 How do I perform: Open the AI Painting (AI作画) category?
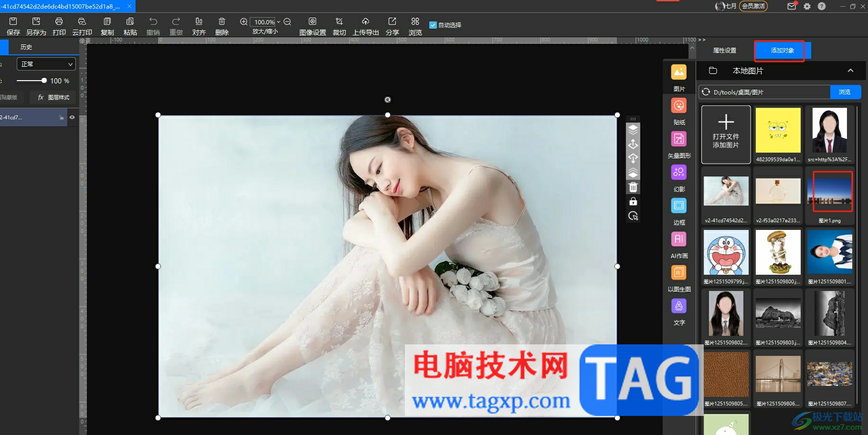click(x=679, y=245)
